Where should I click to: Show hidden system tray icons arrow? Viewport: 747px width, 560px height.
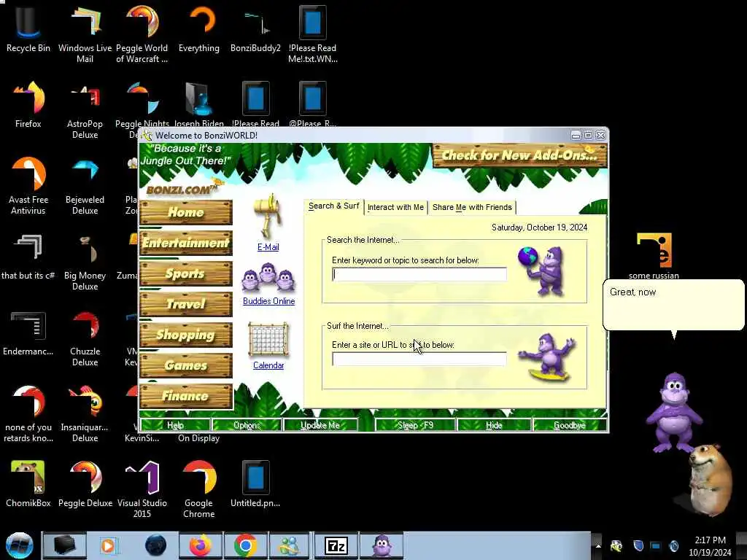[x=598, y=545]
